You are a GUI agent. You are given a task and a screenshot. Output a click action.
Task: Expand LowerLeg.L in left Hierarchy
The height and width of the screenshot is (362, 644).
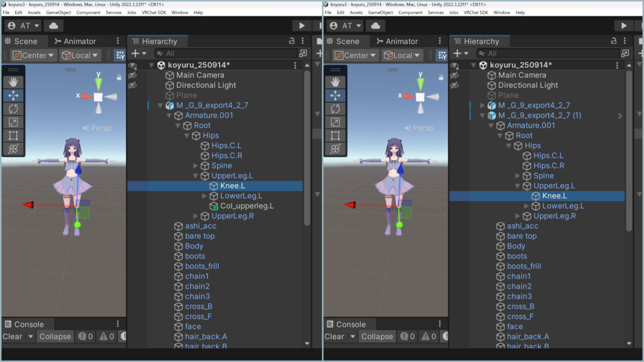(204, 196)
